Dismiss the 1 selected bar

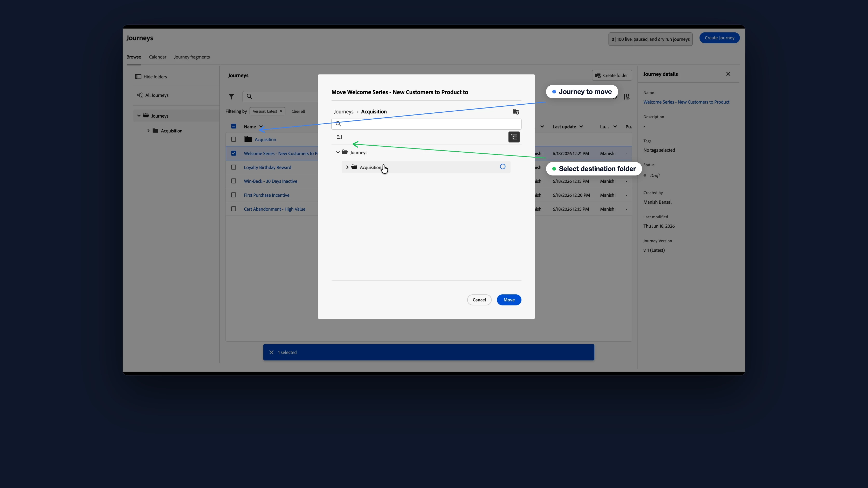pyautogui.click(x=271, y=352)
